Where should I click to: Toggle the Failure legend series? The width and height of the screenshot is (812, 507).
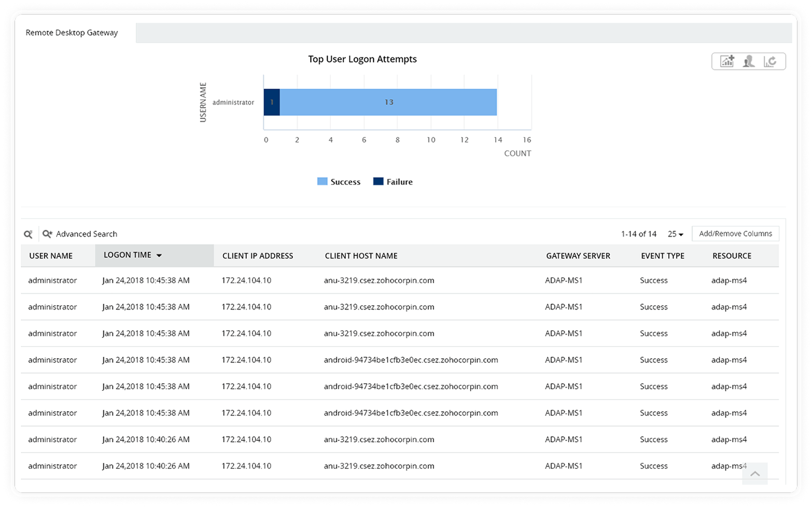click(x=393, y=182)
